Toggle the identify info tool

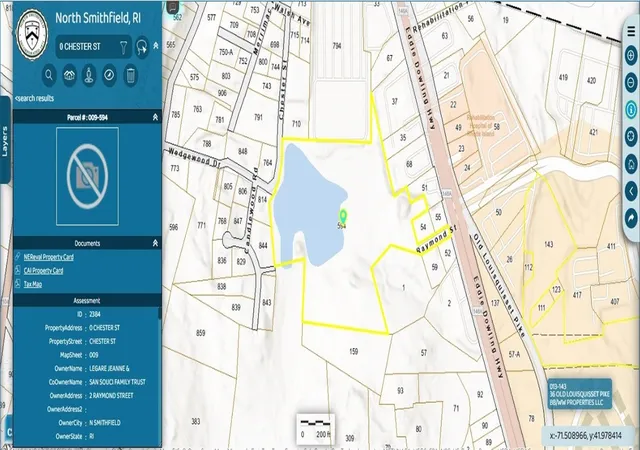[x=631, y=109]
